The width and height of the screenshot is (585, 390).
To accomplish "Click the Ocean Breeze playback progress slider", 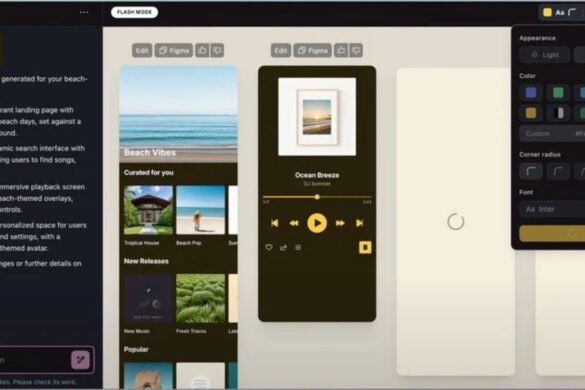I will click(317, 197).
